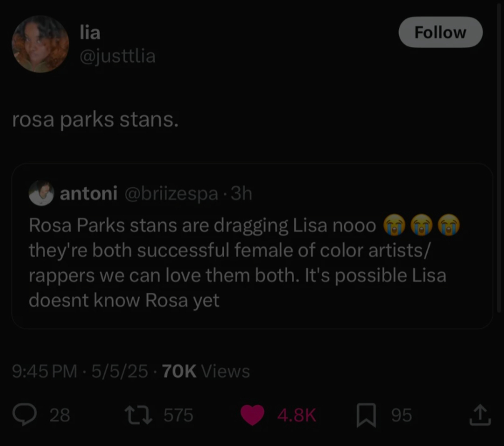
Task: Click the 28 replies count
Action: tap(59, 415)
